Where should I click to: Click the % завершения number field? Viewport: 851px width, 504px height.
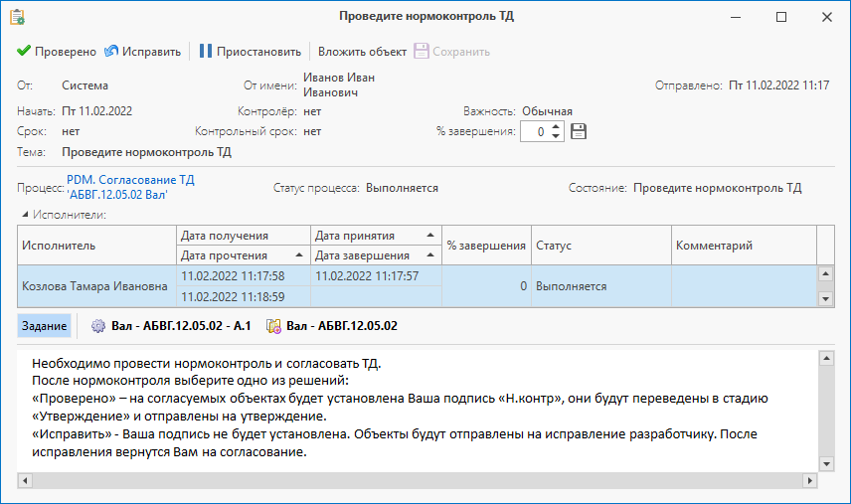535,131
